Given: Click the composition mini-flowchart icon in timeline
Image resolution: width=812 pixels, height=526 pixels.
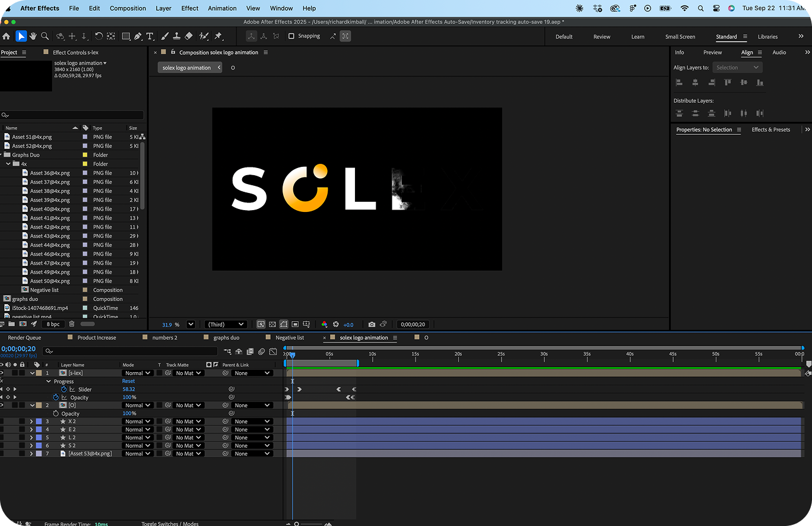Looking at the screenshot, I should [x=227, y=351].
